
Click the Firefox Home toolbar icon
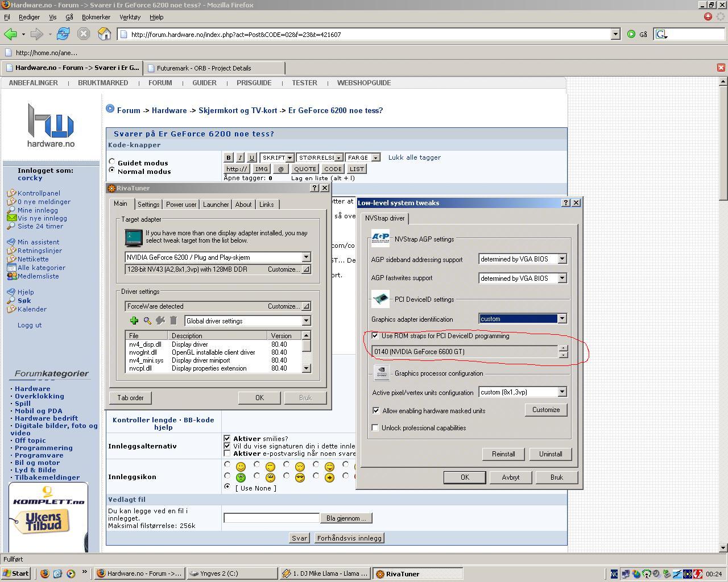coord(104,34)
